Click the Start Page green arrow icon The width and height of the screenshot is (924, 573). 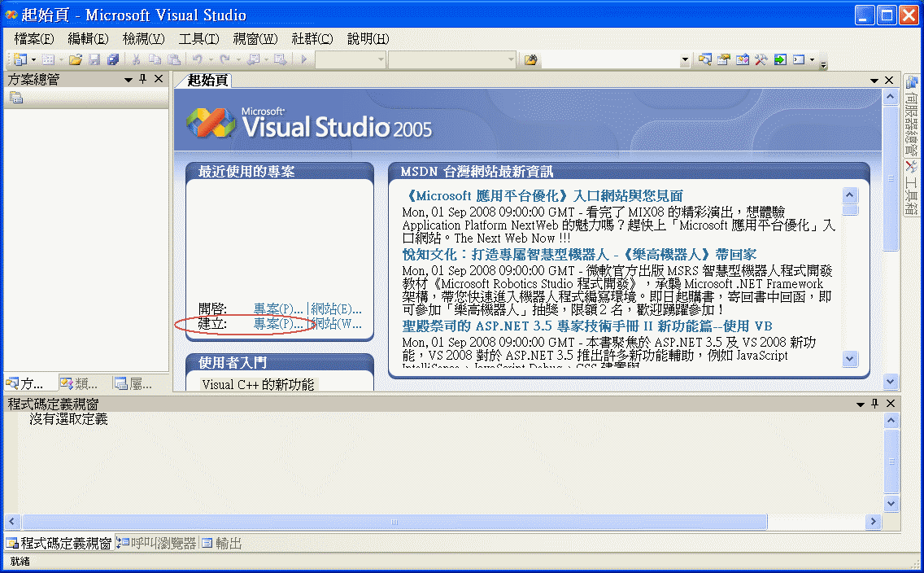click(779, 59)
